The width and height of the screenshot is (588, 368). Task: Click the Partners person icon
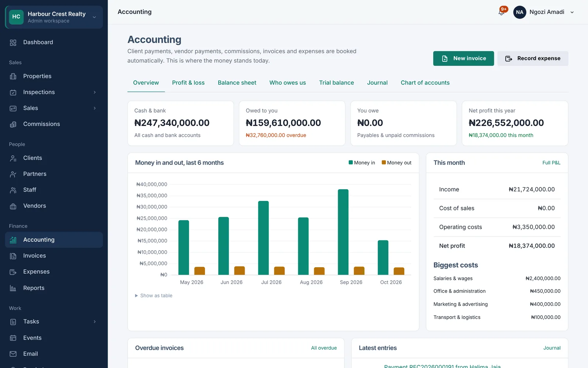coord(13,174)
